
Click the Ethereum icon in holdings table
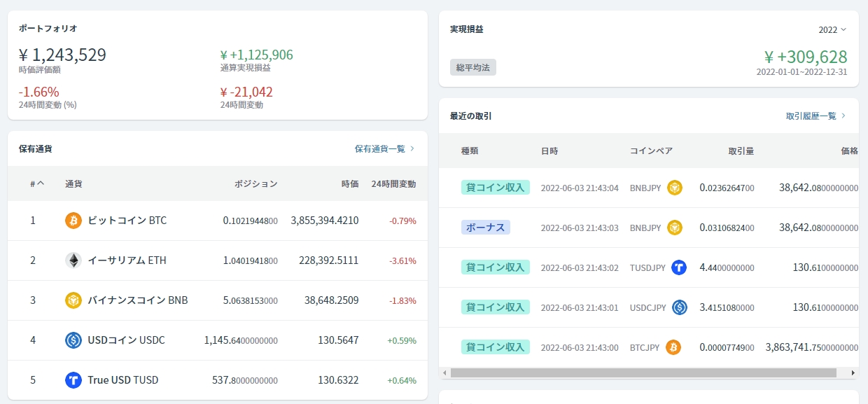pyautogui.click(x=73, y=260)
